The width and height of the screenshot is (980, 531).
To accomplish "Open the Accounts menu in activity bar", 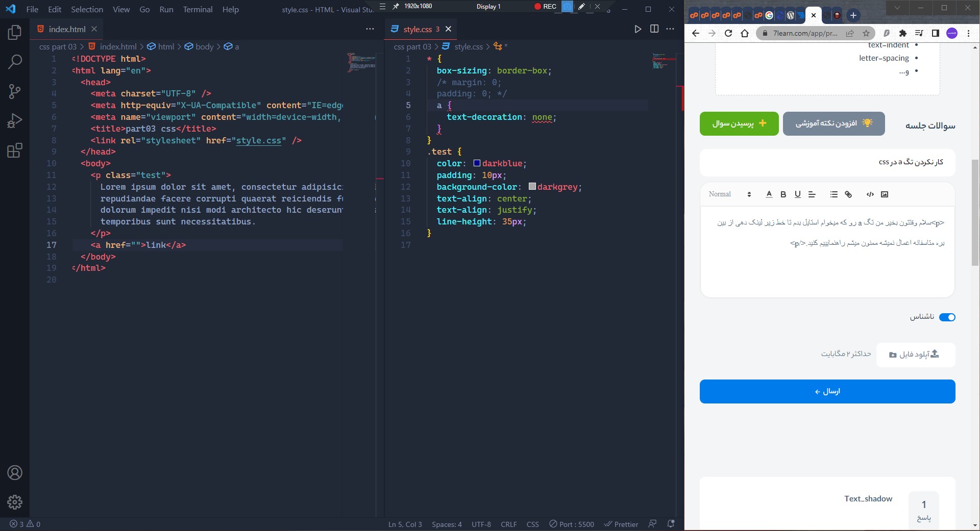I will pos(15,473).
